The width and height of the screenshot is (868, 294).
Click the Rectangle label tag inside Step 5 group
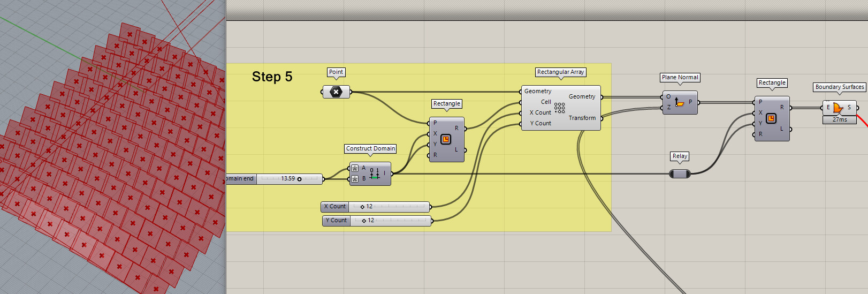point(447,103)
